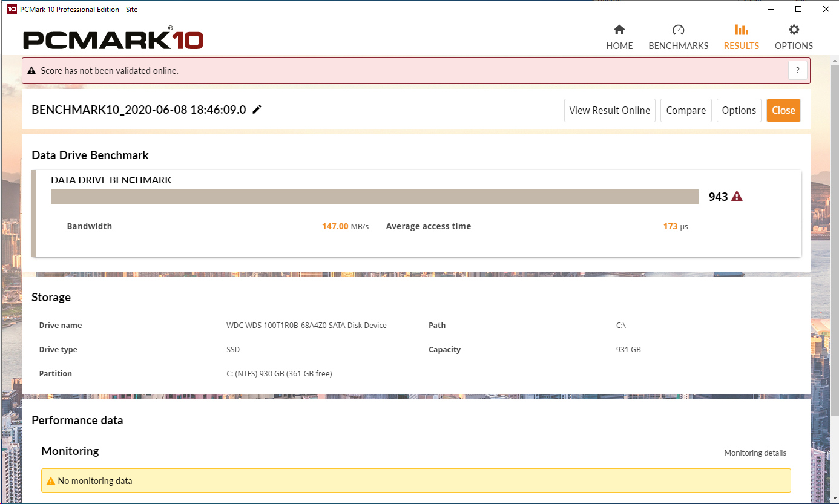839x504 pixels.
Task: Click Score has not been validated online message
Action: (x=110, y=71)
